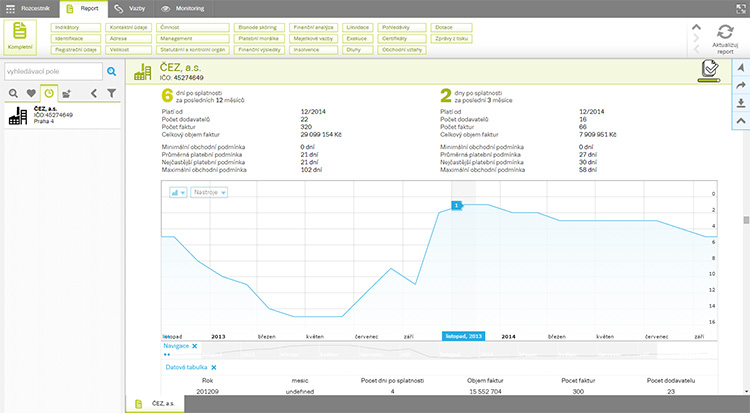Collapse sidebar with the left chevron
750x413 pixels.
(x=94, y=93)
